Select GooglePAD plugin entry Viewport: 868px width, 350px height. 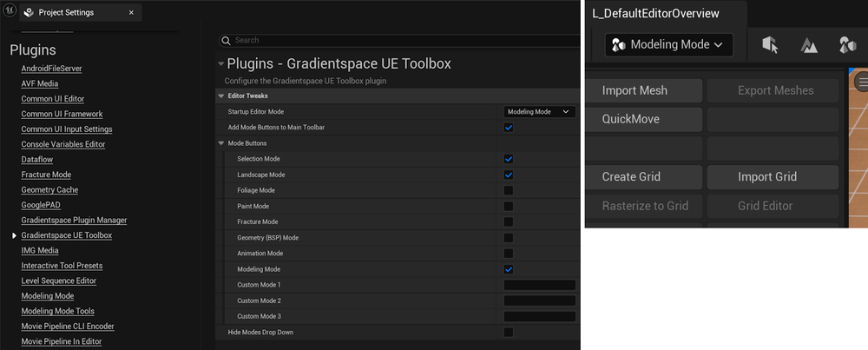point(41,205)
